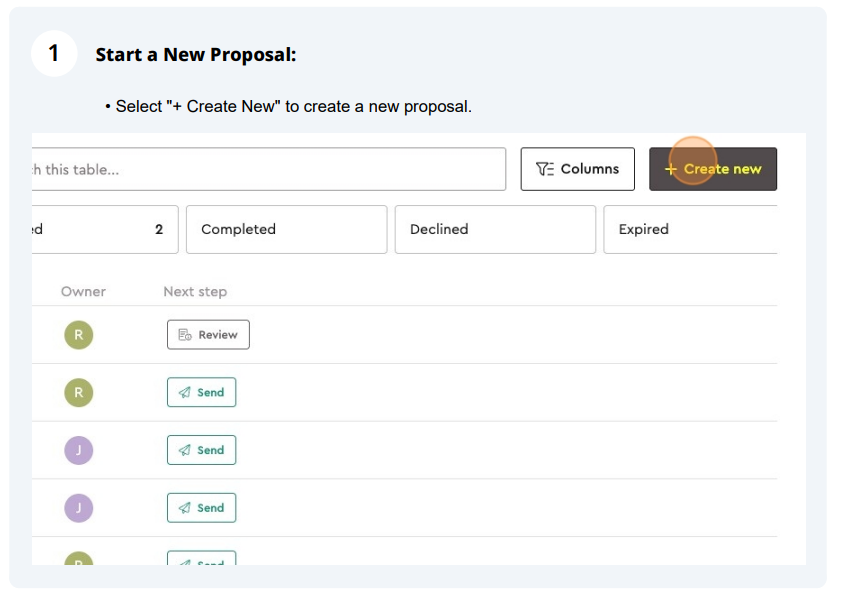Open the Columns filter options
The height and width of the screenshot is (594, 841).
coord(578,169)
